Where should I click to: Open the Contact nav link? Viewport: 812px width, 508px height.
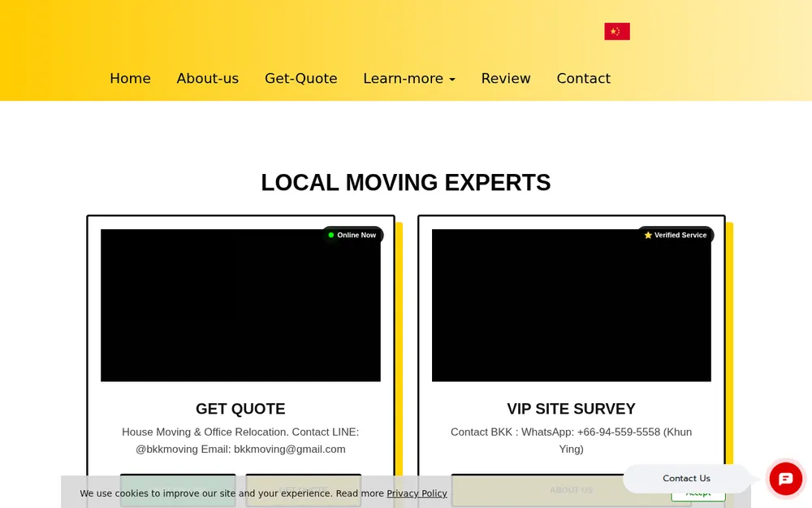click(584, 78)
